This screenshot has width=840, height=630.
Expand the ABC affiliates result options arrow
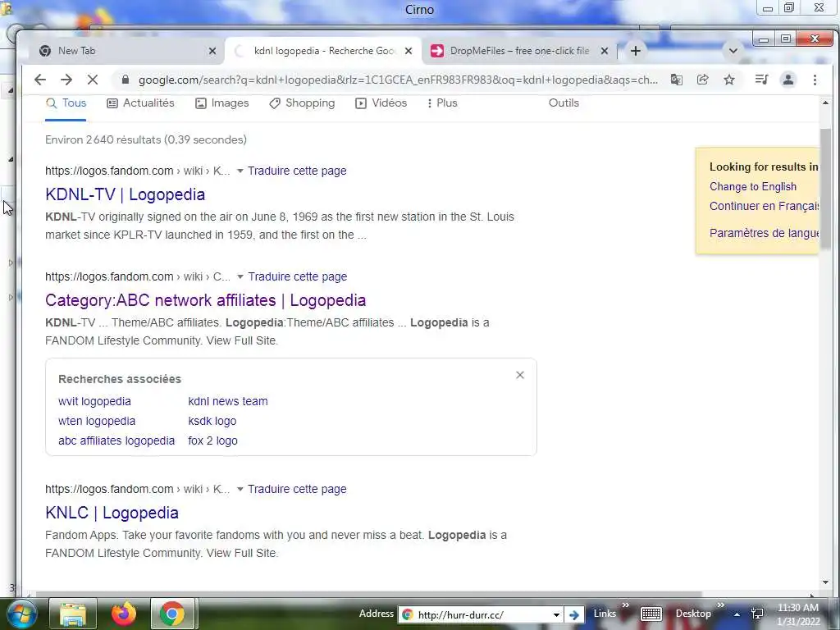point(240,277)
